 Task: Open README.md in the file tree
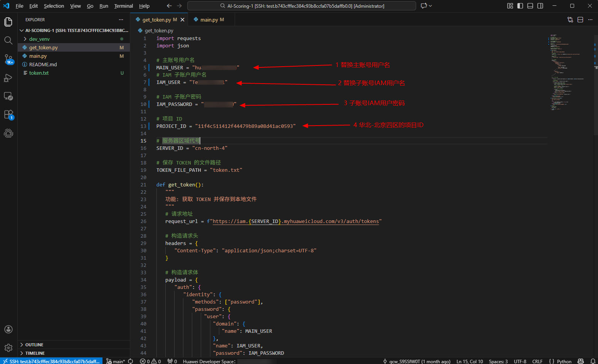point(74,64)
